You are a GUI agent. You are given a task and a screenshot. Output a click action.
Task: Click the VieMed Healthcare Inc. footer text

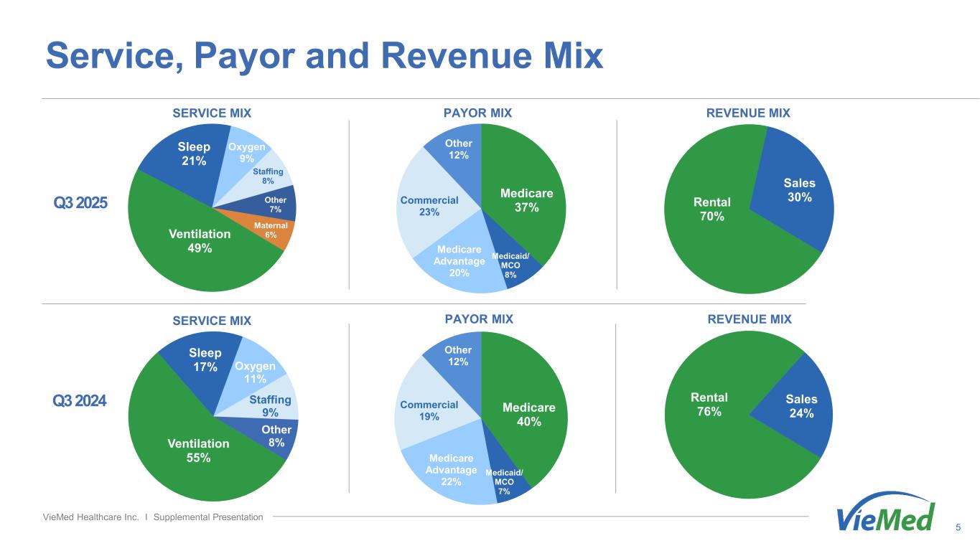pos(153,517)
